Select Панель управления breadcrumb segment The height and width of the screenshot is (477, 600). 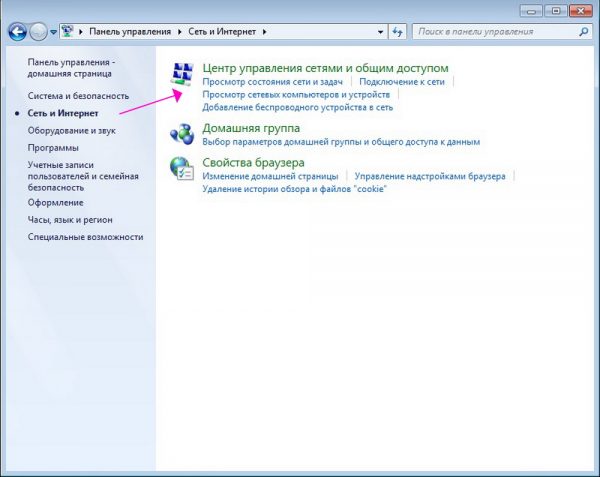point(130,32)
